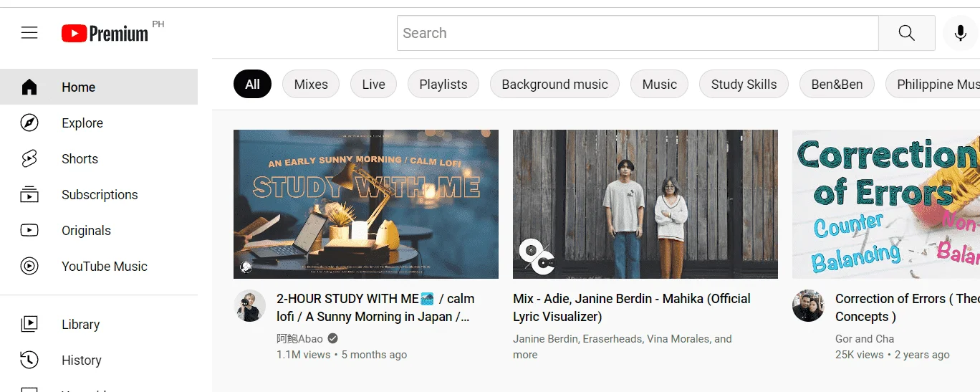Select the Background music chip
Viewport: 980px width, 392px height.
[554, 85]
